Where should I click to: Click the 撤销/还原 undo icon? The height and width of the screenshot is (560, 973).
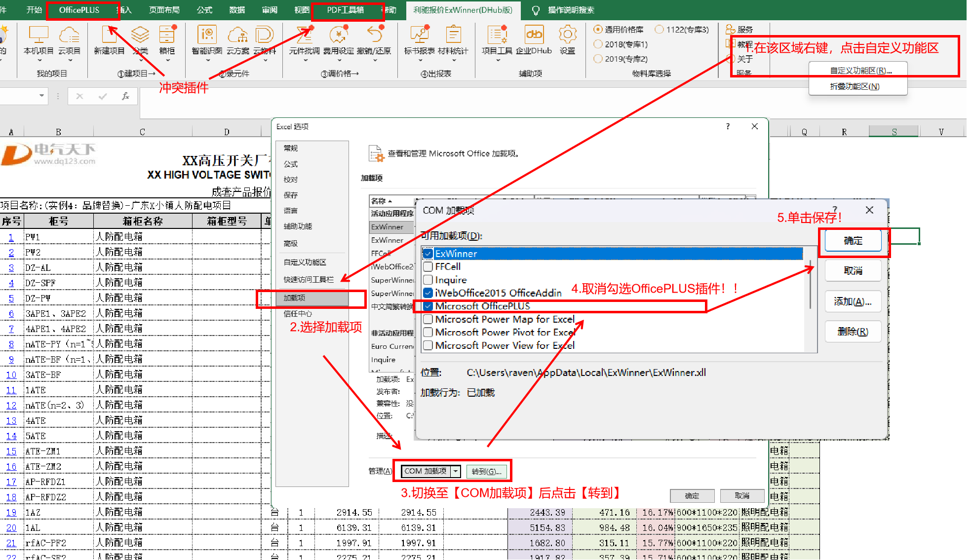pyautogui.click(x=374, y=35)
